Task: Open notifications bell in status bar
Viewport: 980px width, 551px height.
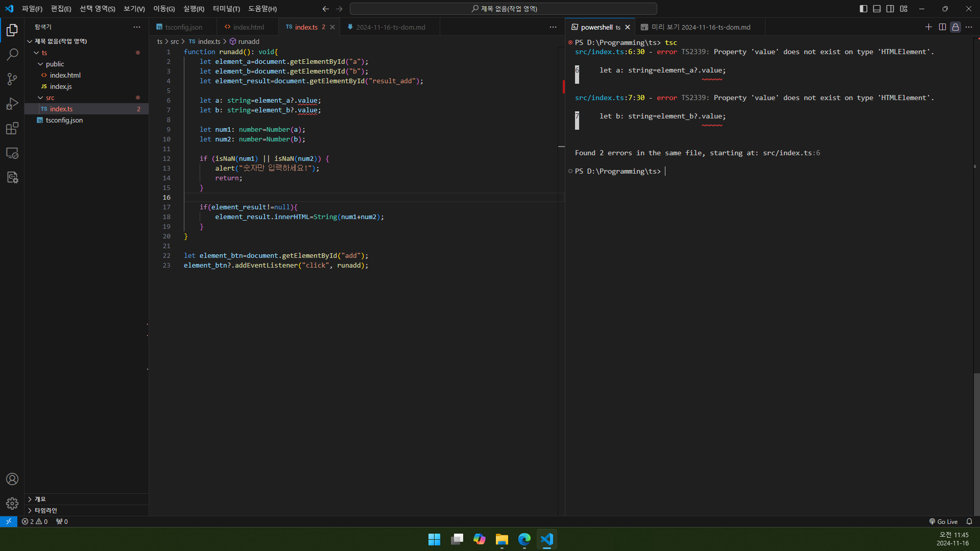Action: 969,521
